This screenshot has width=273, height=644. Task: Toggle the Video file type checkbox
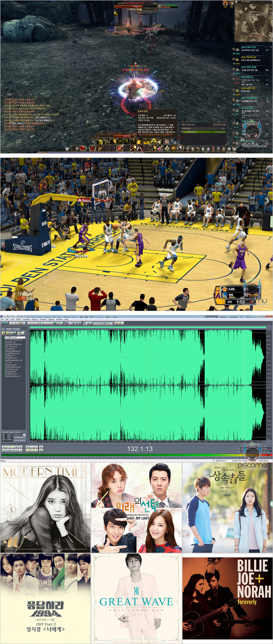pyautogui.click(x=4, y=439)
